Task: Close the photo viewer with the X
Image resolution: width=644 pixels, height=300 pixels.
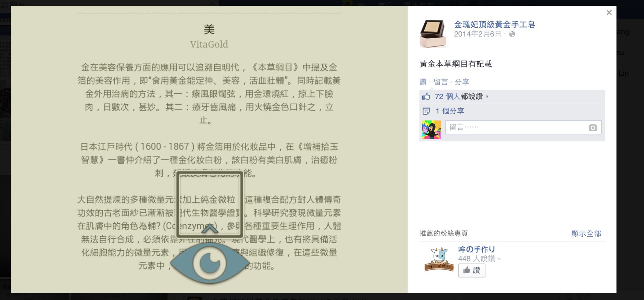Action: [609, 13]
